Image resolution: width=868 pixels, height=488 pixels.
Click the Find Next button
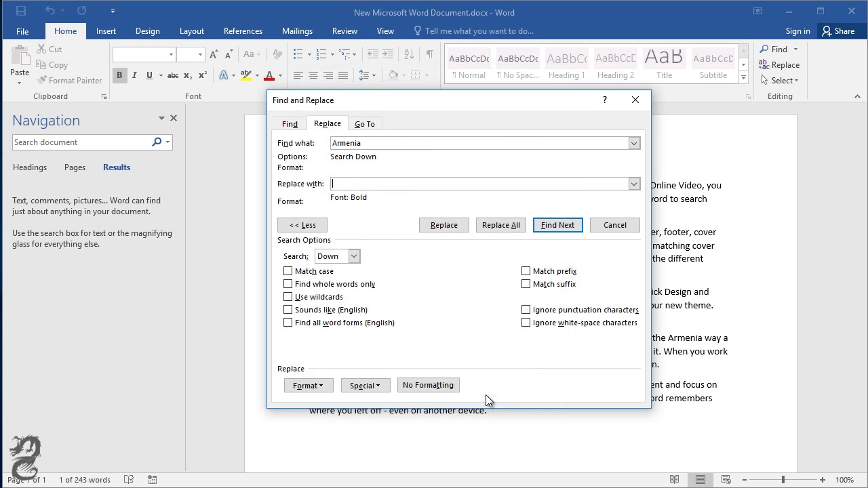(x=557, y=225)
